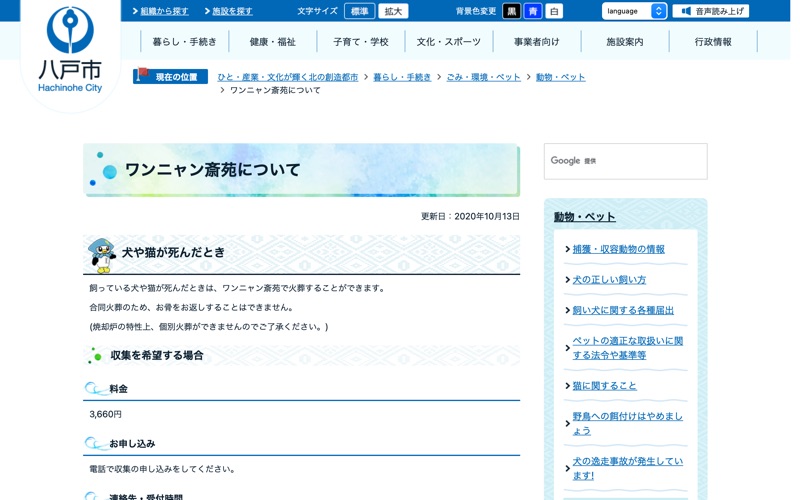Image resolution: width=800 pixels, height=500 pixels.
Task: Open the 組織から探す link
Action: [x=164, y=11]
